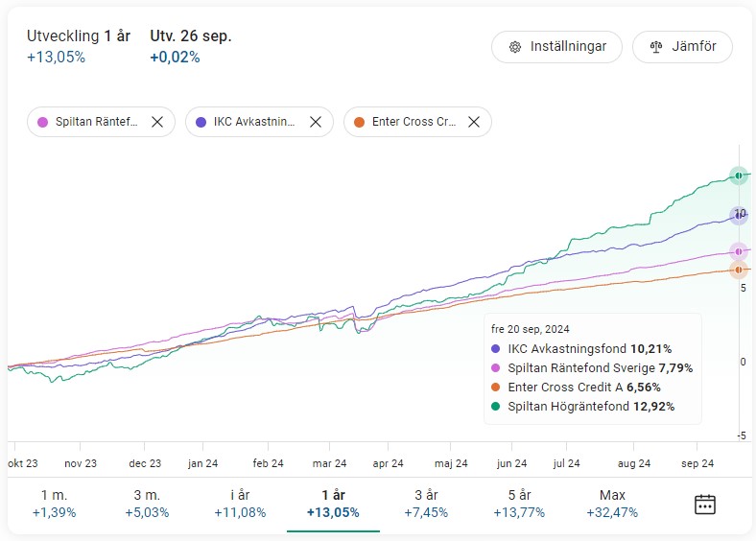Click the gear icon in Inställningar
This screenshot has height=541, width=756.
[515, 47]
